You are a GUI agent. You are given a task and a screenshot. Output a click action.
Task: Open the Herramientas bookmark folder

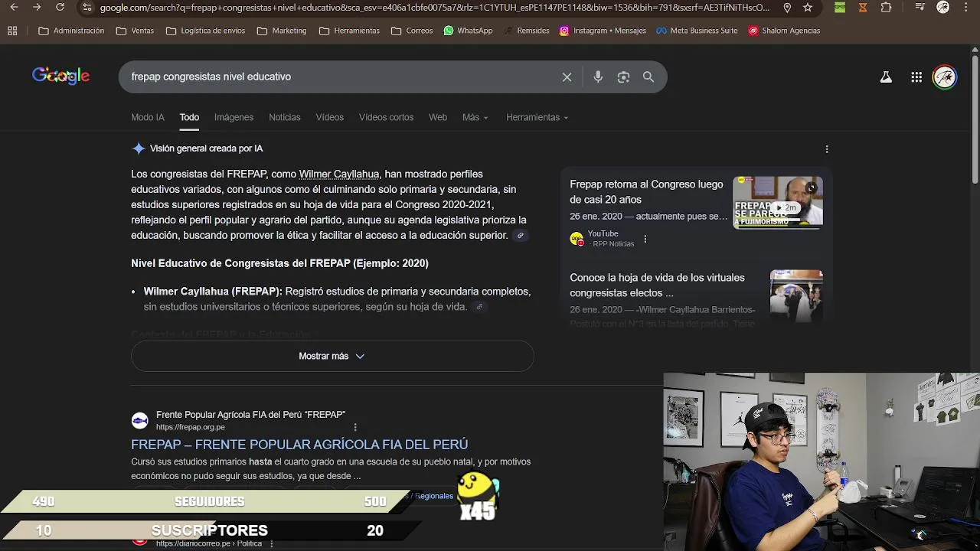349,31
